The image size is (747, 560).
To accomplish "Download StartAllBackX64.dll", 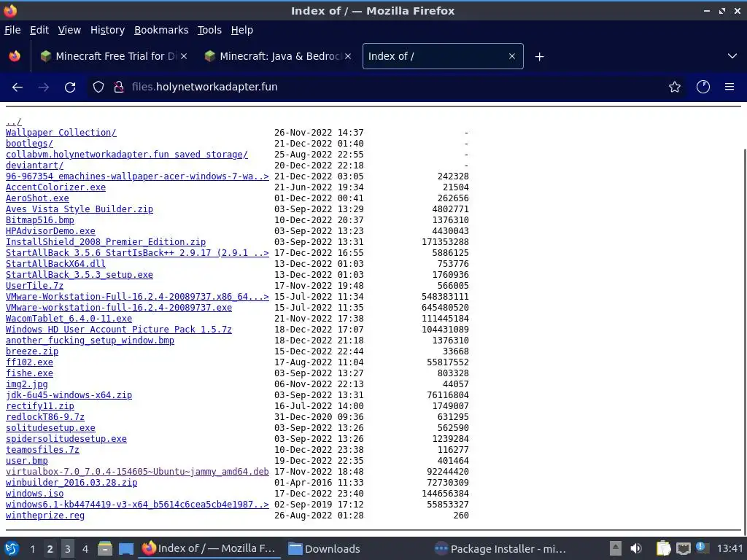I will (x=55, y=264).
